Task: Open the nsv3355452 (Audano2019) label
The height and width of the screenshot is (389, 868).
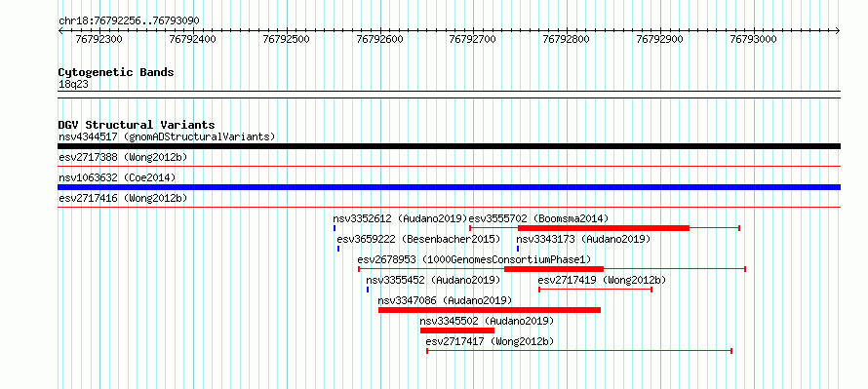Action: tap(433, 280)
